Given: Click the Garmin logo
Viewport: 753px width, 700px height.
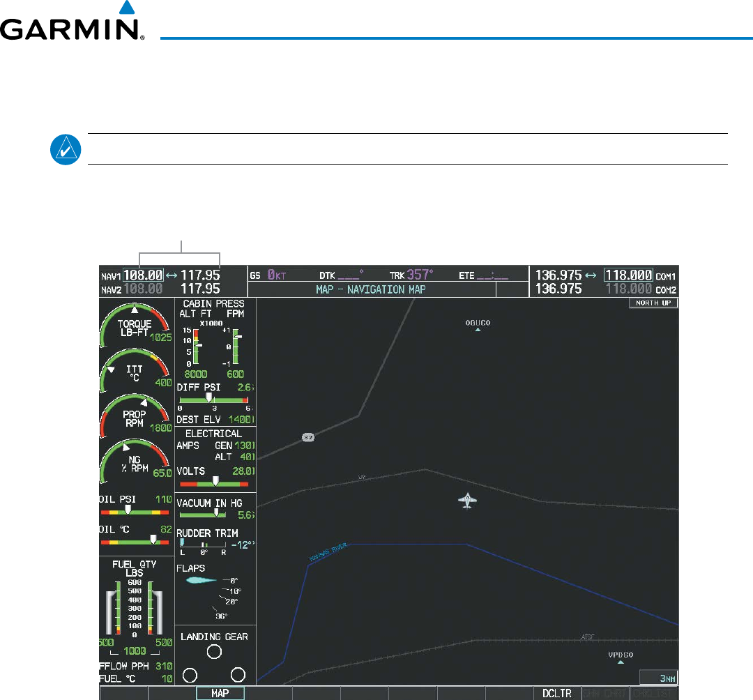Looking at the screenshot, I should coord(72,21).
